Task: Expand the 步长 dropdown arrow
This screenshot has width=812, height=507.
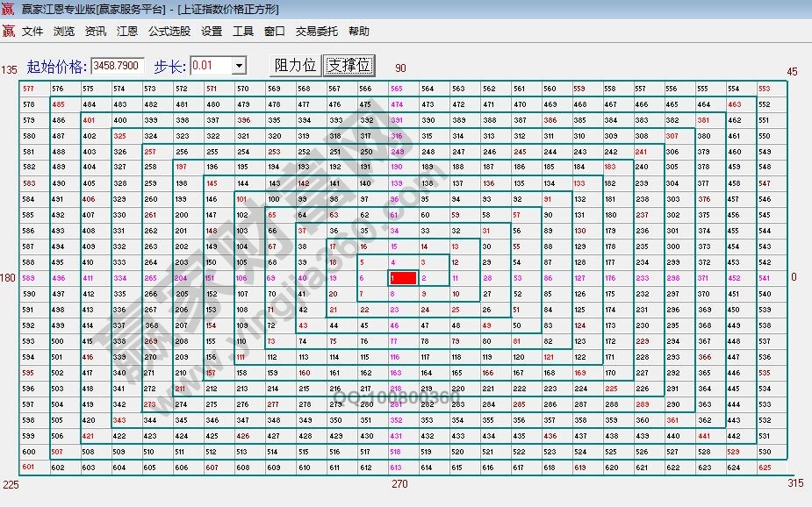Action: pyautogui.click(x=239, y=66)
